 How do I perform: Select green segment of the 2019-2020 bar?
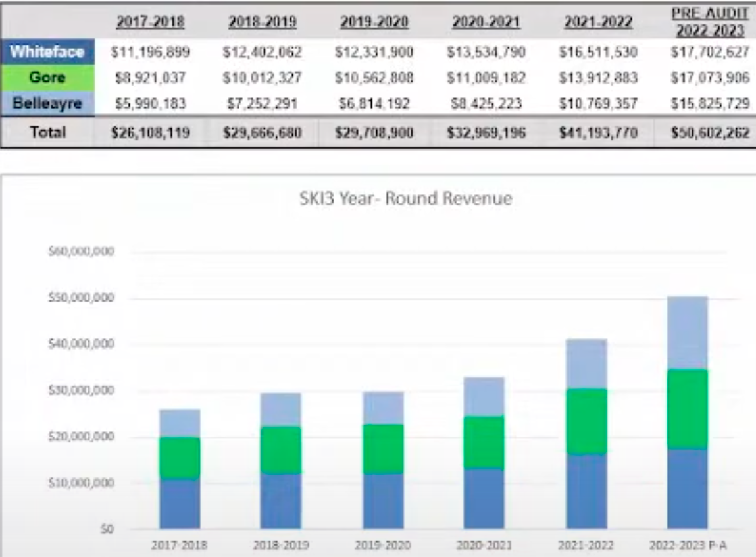[384, 449]
